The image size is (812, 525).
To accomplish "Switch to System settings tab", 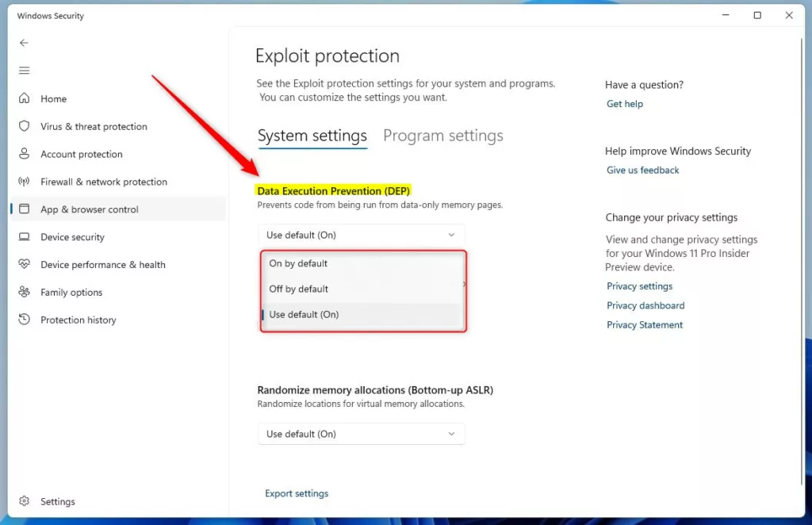I will coord(312,136).
